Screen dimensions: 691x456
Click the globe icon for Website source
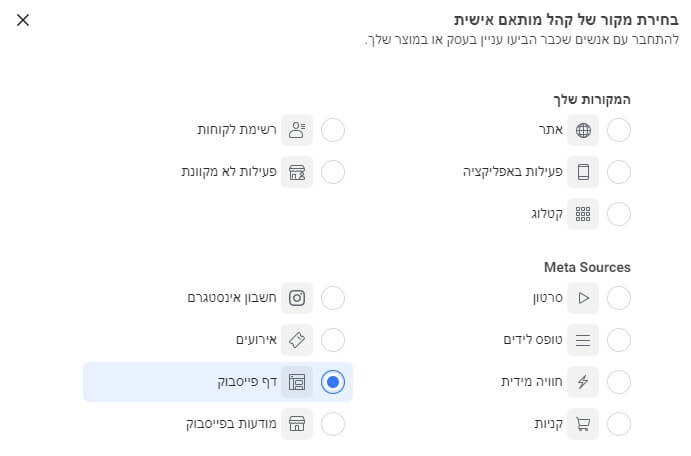click(x=584, y=130)
